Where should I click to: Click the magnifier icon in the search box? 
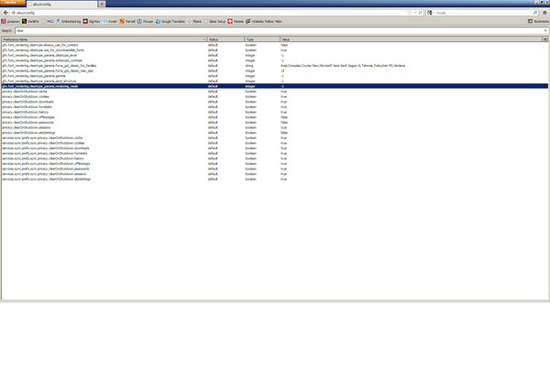[535, 13]
